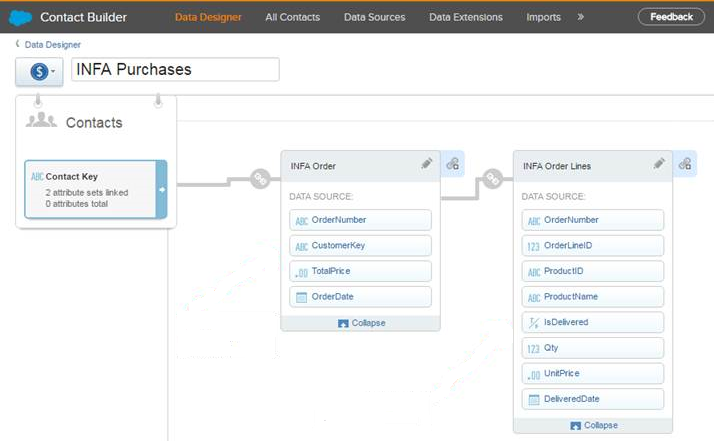Viewport: 715px width, 441px height.
Task: Collapse the INFA Order Lines attribute set
Action: [594, 425]
